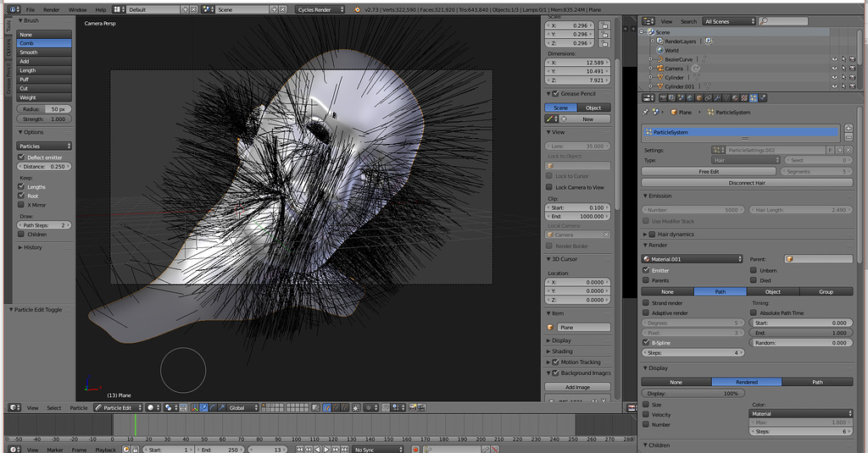Viewport: 868px width, 453px height.
Task: Click the OpenGL render image icon
Action: [x=413, y=407]
